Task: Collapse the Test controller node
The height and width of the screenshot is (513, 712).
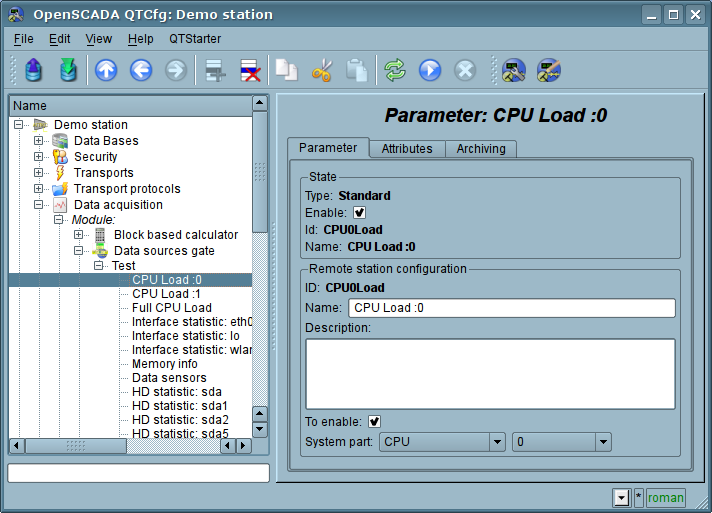Action: tap(99, 266)
